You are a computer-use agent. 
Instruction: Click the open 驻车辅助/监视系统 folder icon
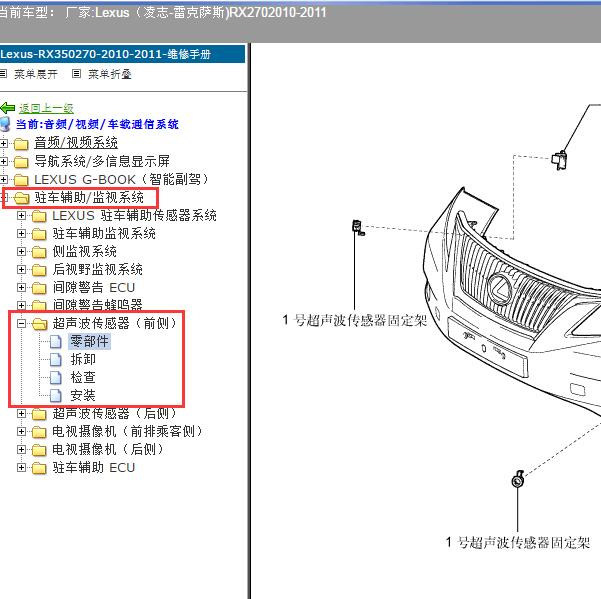[21, 198]
